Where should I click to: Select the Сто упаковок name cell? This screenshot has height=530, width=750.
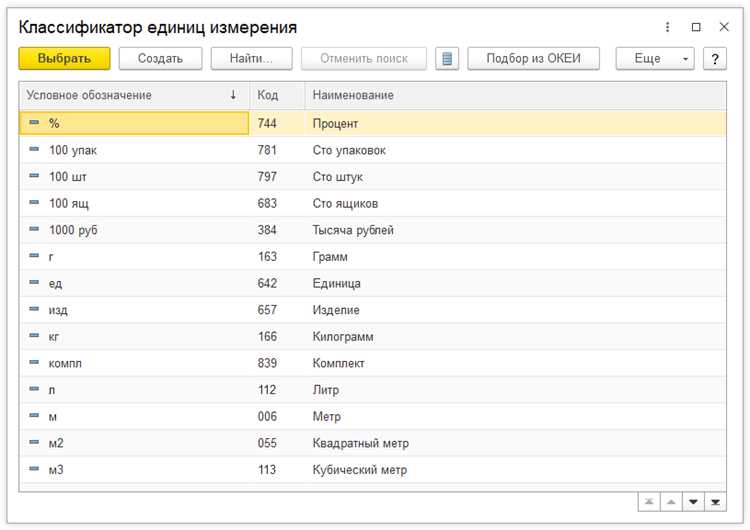point(516,150)
